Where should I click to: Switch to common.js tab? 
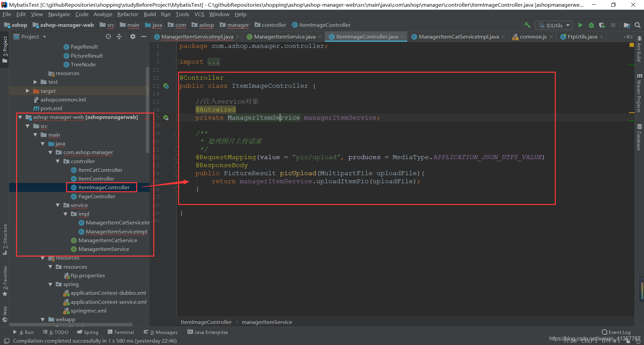coord(533,37)
